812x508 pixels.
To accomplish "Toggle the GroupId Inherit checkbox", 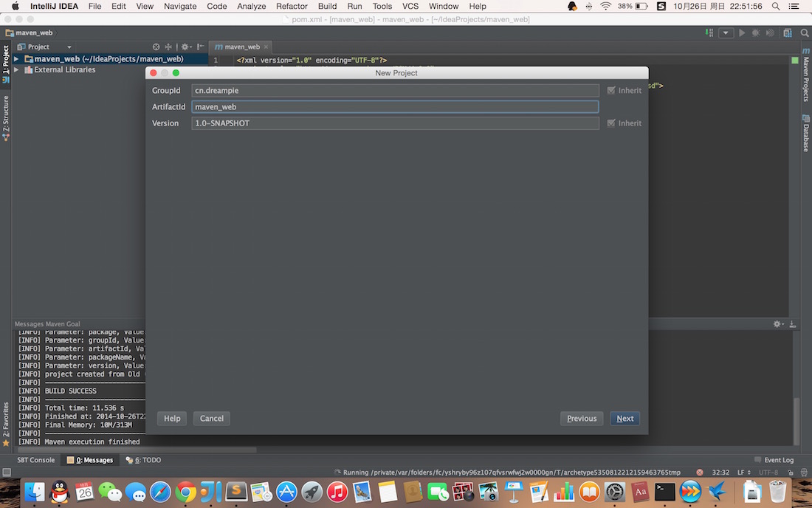I will [x=611, y=90].
